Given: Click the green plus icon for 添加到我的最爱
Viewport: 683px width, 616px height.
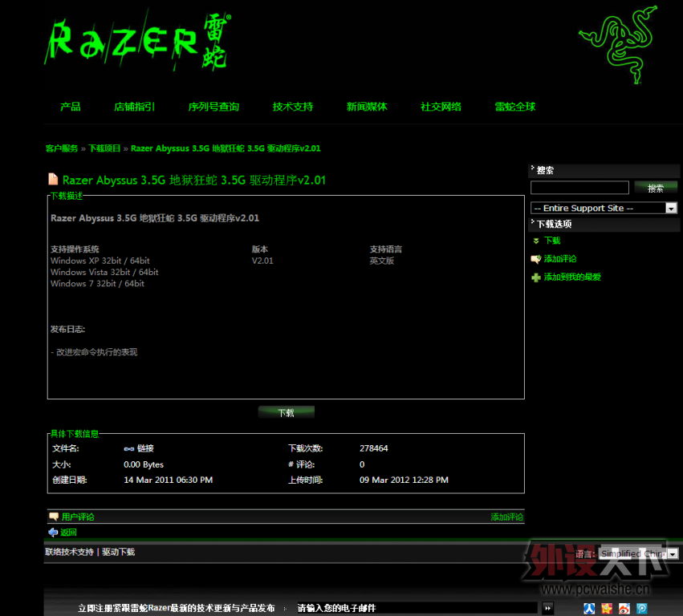Looking at the screenshot, I should (x=536, y=278).
